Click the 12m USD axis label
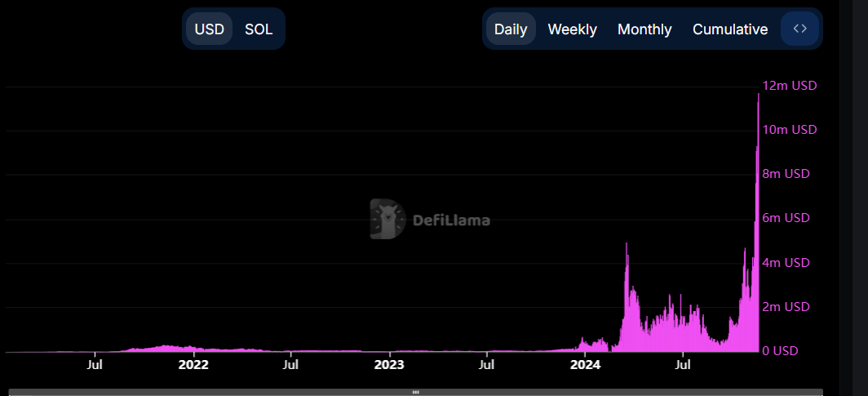This screenshot has width=868, height=396. (789, 86)
